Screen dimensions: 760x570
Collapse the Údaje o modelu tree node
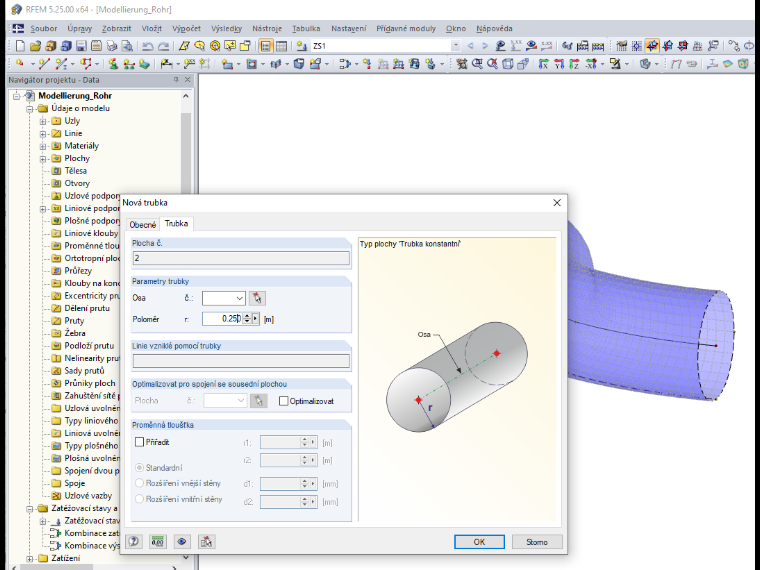[x=30, y=109]
